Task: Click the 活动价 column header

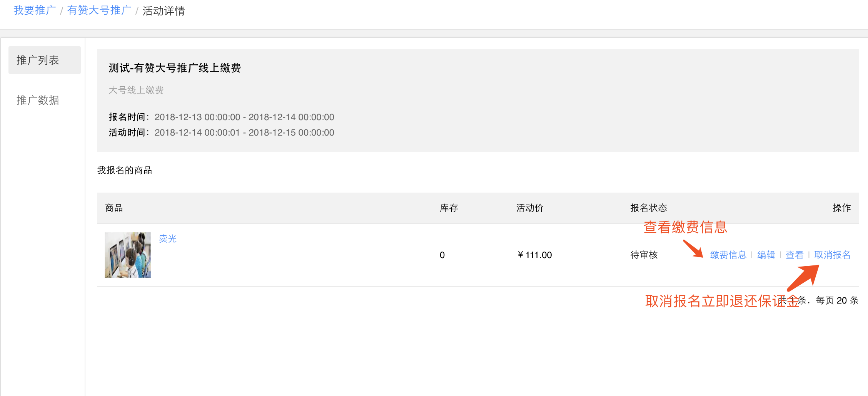Action: click(530, 208)
